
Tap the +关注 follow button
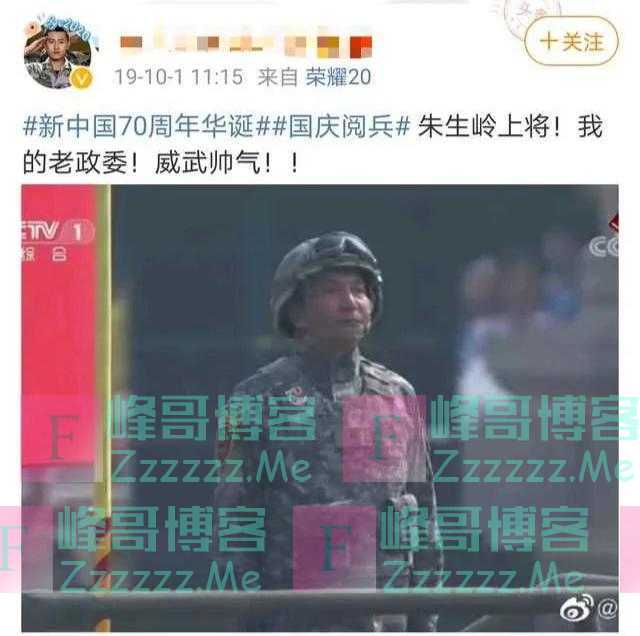(571, 41)
